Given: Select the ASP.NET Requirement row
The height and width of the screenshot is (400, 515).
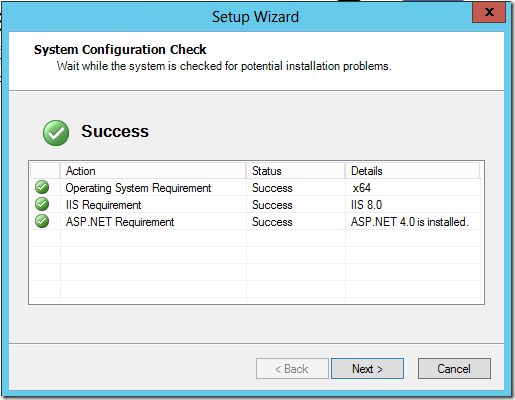Looking at the screenshot, I should pos(256,222).
